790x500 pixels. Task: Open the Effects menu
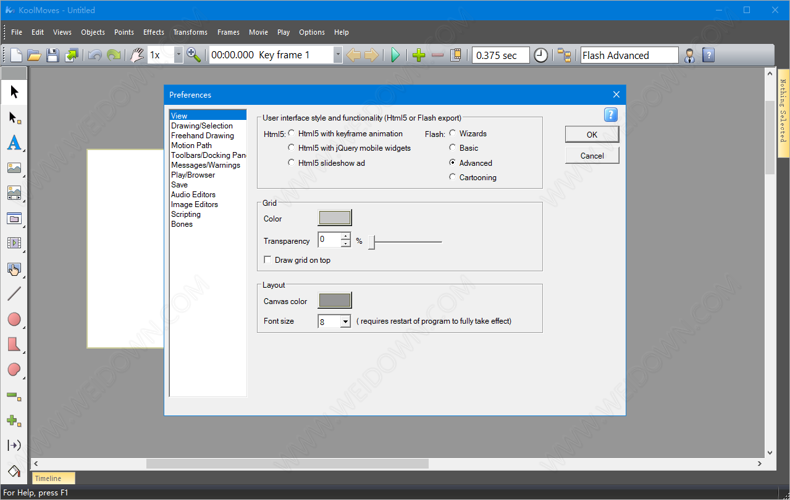click(x=153, y=32)
